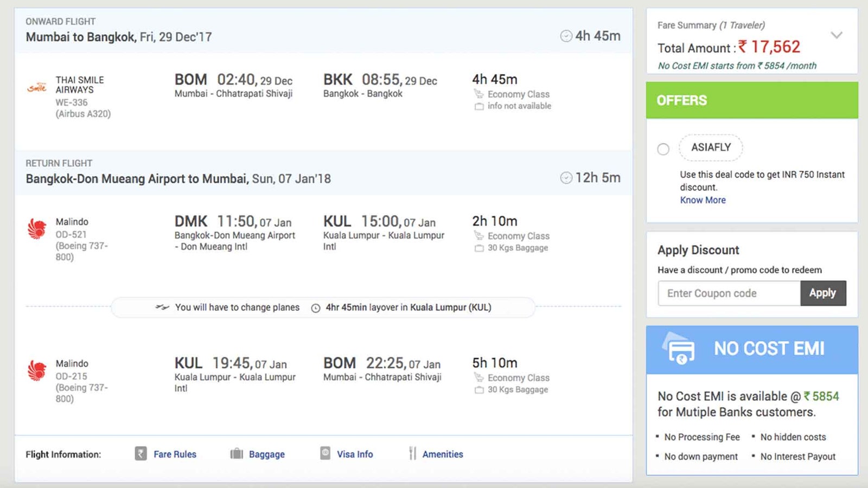
Task: Click the Bangkok-Don Mueang Airport to Mumbai heading
Action: [x=178, y=178]
